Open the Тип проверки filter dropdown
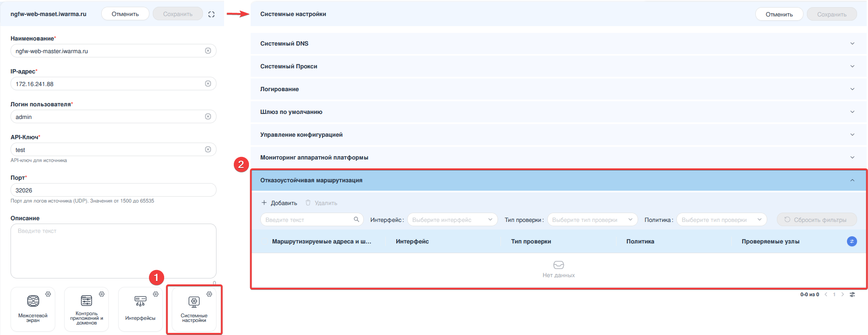Viewport: 868px width, 335px height. (592, 220)
